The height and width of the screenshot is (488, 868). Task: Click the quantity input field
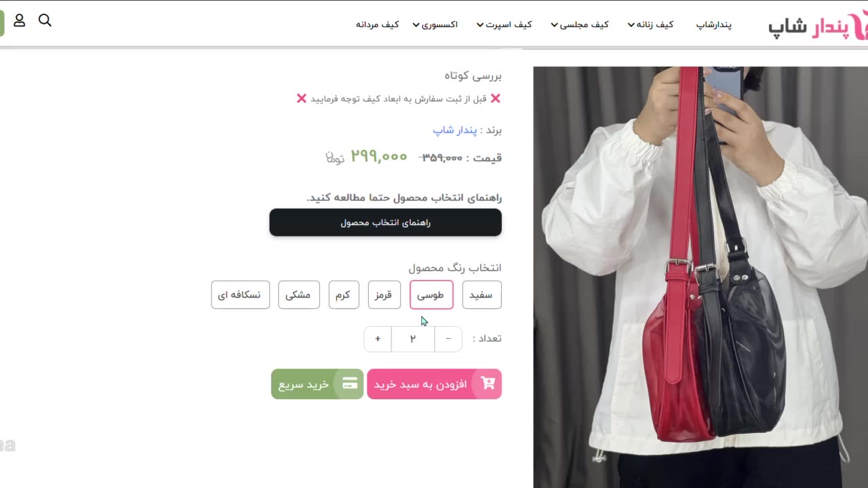point(413,339)
